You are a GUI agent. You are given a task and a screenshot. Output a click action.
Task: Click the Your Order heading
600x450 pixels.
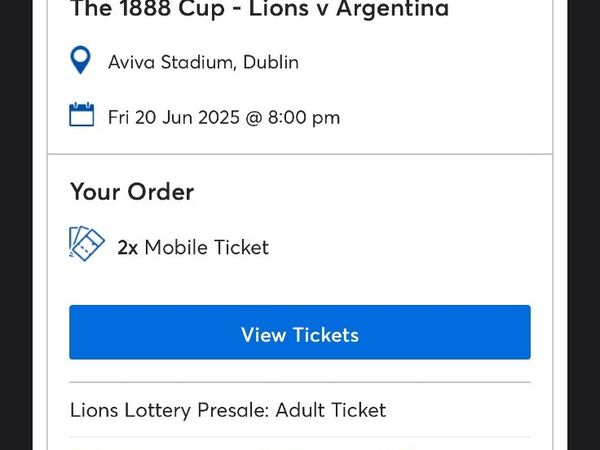click(x=132, y=191)
